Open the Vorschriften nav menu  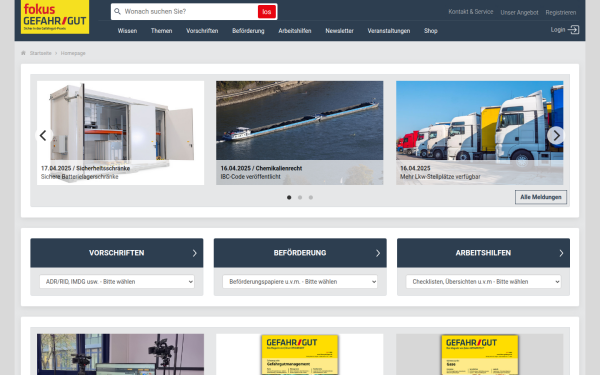[202, 31]
